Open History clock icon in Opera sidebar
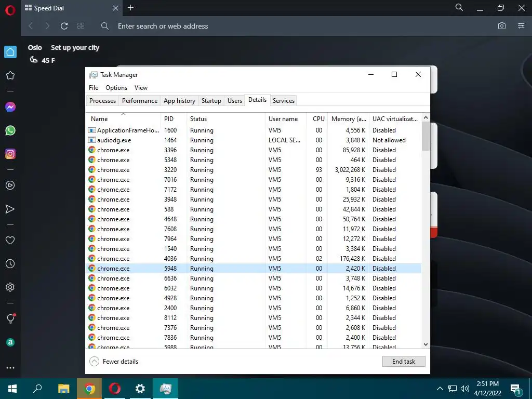This screenshot has width=532, height=399. (10, 263)
